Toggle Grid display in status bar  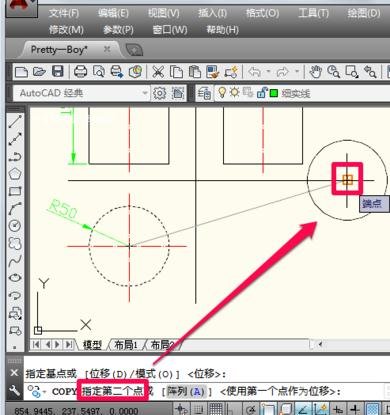click(216, 409)
